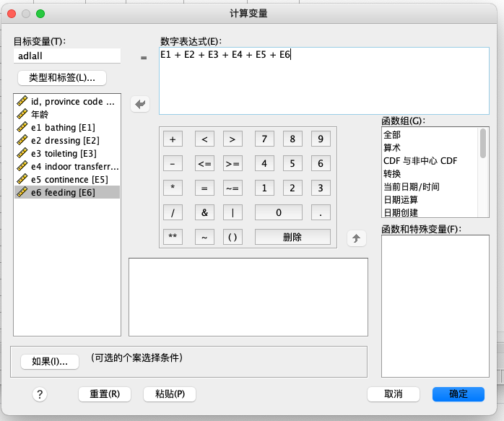Click the not-equal ~= key
This screenshot has width=504, height=421.
coord(233,188)
